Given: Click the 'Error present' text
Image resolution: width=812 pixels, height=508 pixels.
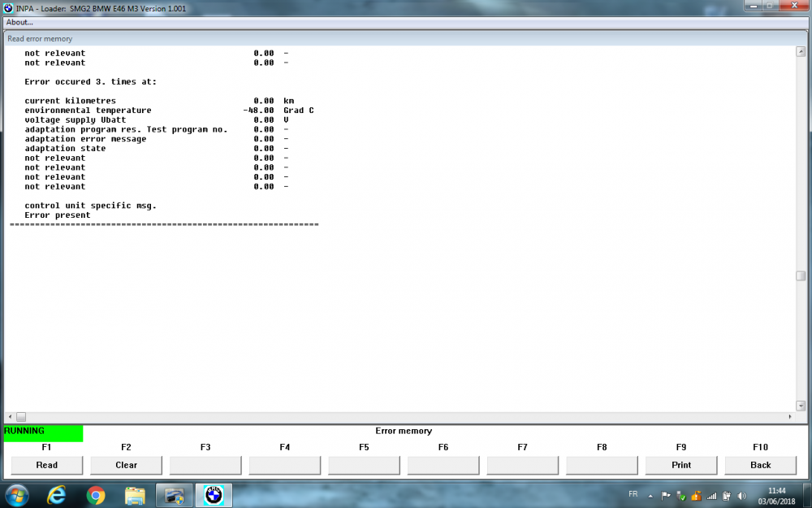Looking at the screenshot, I should click(58, 215).
